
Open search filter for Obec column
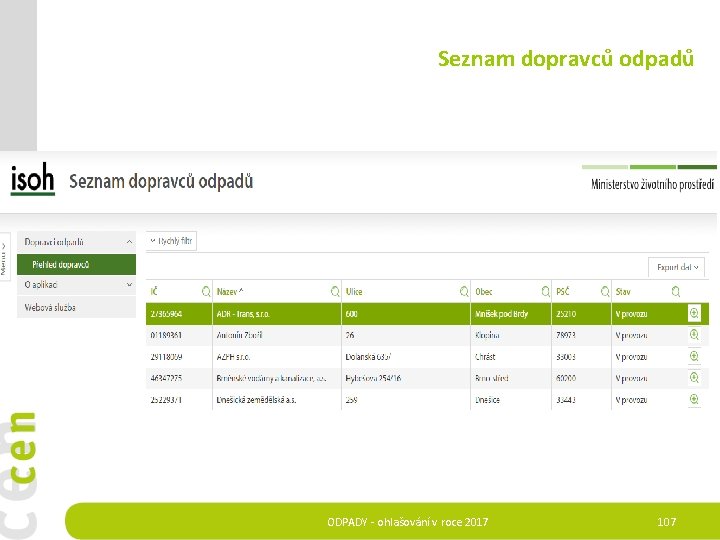point(545,291)
